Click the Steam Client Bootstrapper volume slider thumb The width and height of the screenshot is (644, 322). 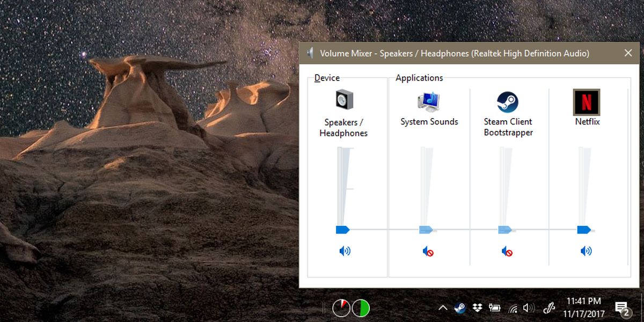tap(505, 230)
